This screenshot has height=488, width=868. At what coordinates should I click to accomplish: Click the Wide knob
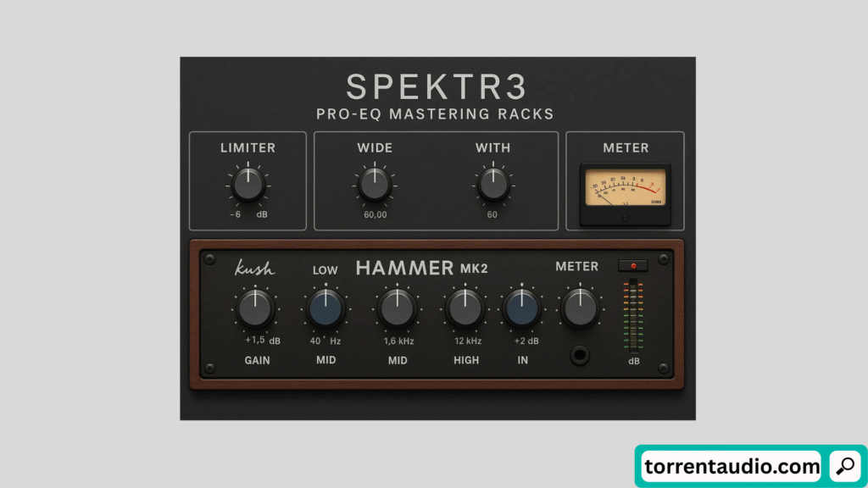tap(373, 183)
